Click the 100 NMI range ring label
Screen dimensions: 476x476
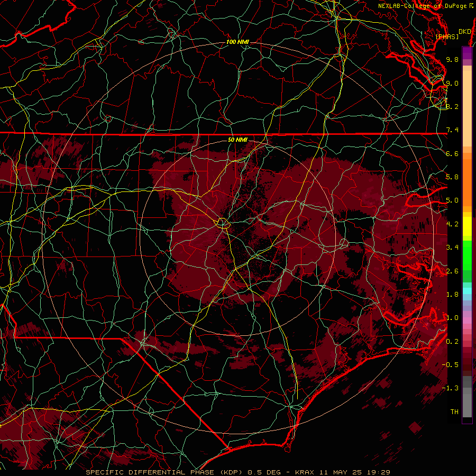coord(237,42)
